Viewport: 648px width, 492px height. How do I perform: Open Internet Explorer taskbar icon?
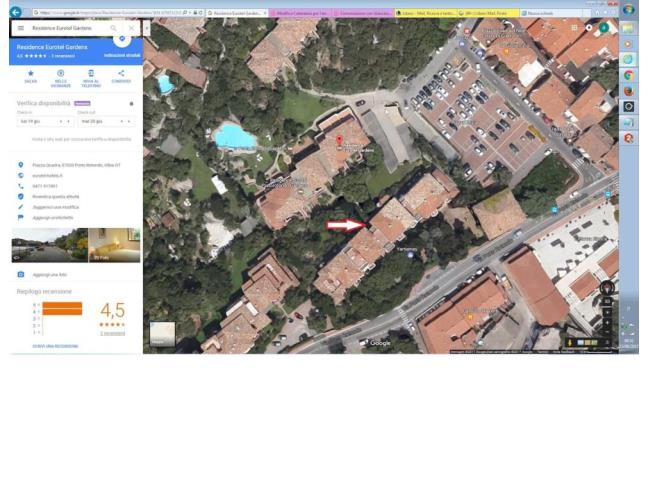(x=628, y=59)
